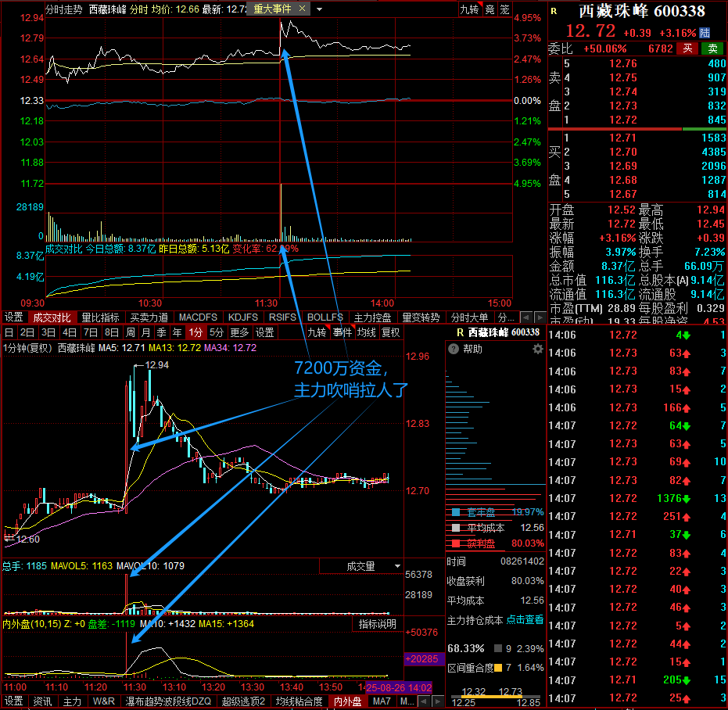Switch to 分时大单 indicator tab
This screenshot has width=728, height=710.
point(469,317)
